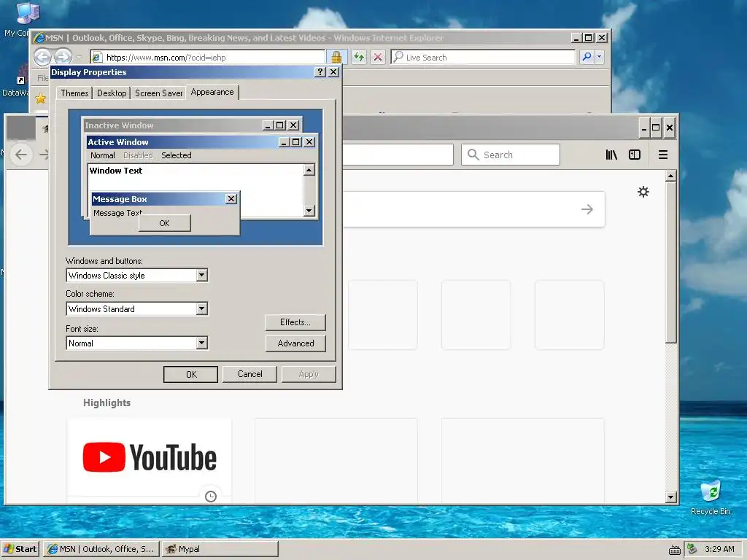Screen dimensions: 747x560
Task: Click Active Window title in preview
Action: point(117,142)
